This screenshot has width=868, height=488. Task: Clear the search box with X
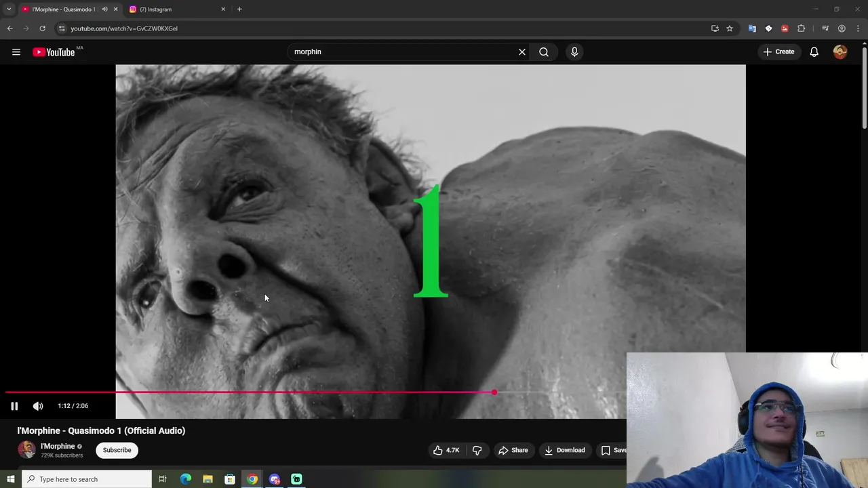522,52
